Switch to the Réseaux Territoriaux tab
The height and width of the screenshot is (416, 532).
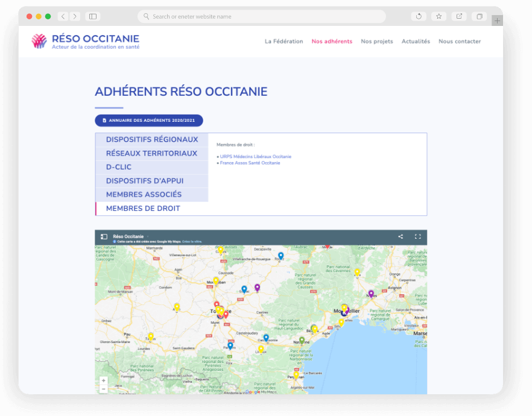(x=152, y=154)
